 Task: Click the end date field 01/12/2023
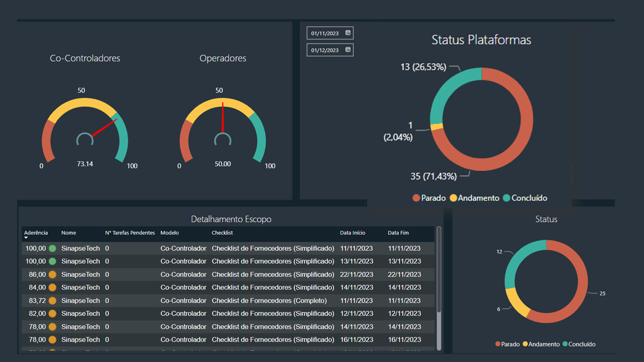point(330,50)
